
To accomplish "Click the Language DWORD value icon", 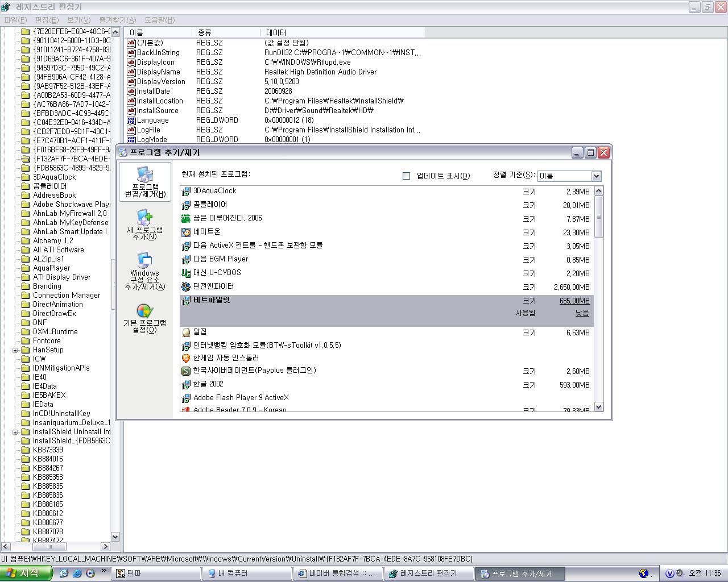I will (x=131, y=120).
